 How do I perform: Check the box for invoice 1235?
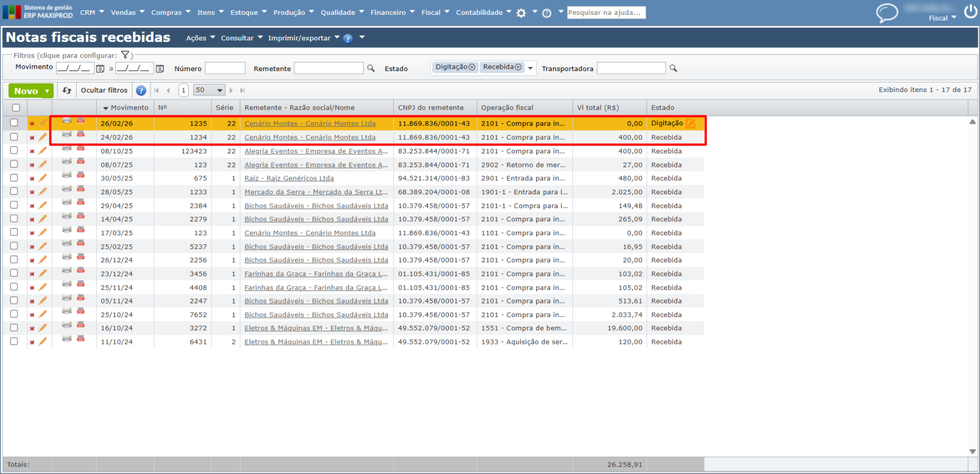tap(14, 123)
